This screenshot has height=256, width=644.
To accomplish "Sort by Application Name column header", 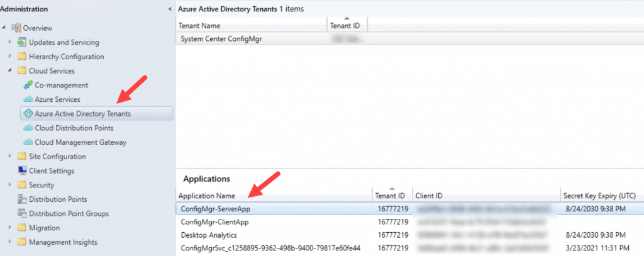I will 274,196.
